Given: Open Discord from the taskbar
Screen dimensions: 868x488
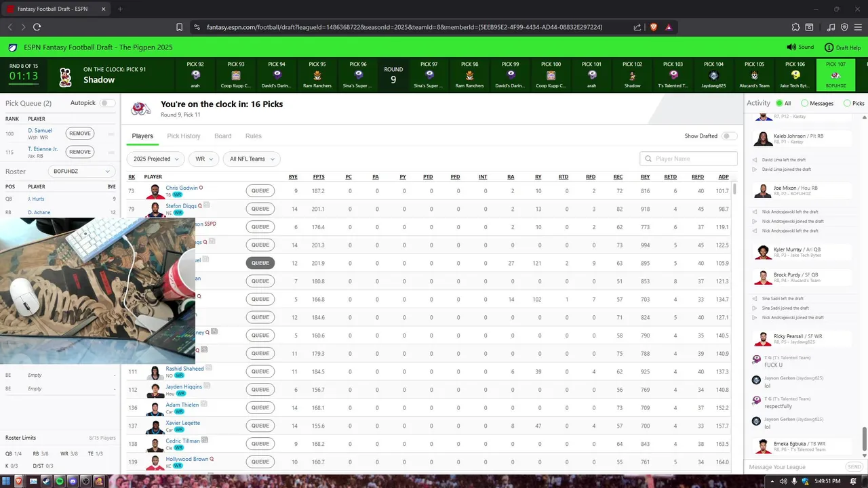Looking at the screenshot, I should pyautogui.click(x=73, y=481).
